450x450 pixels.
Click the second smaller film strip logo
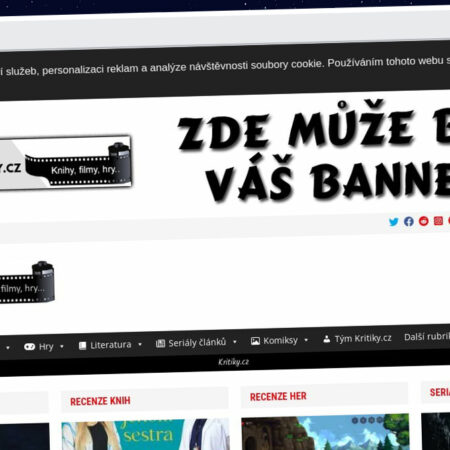click(x=27, y=283)
